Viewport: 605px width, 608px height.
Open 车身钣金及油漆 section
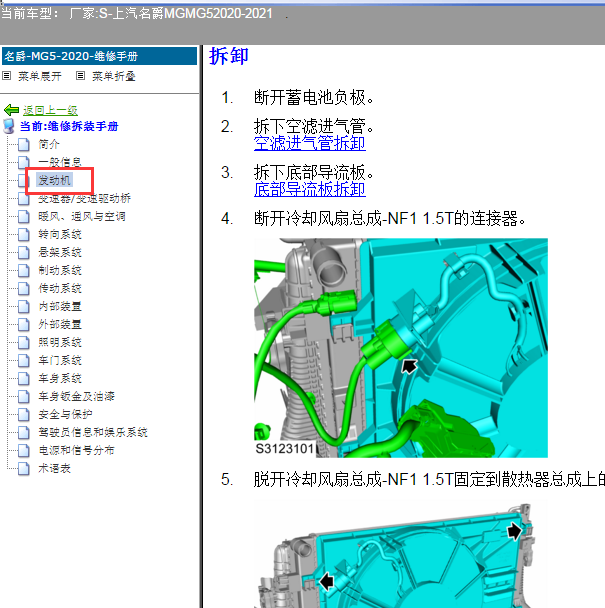76,396
